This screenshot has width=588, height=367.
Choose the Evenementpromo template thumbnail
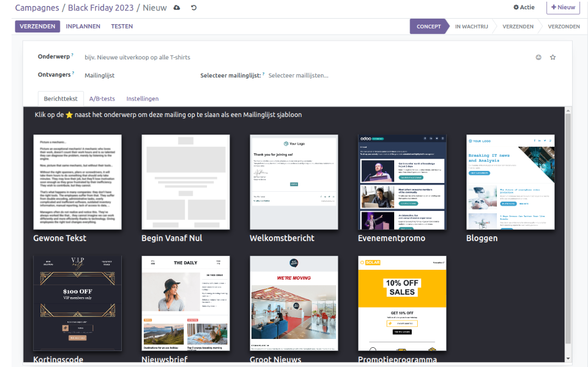[402, 182]
